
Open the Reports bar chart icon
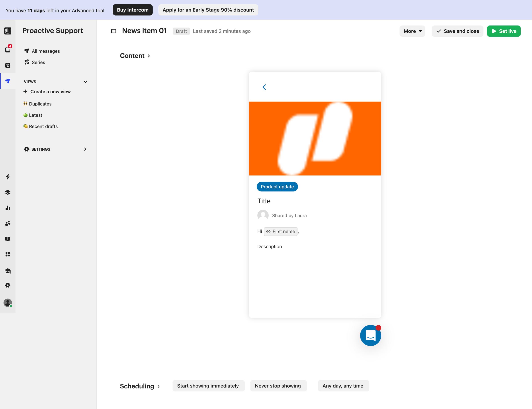(8, 208)
